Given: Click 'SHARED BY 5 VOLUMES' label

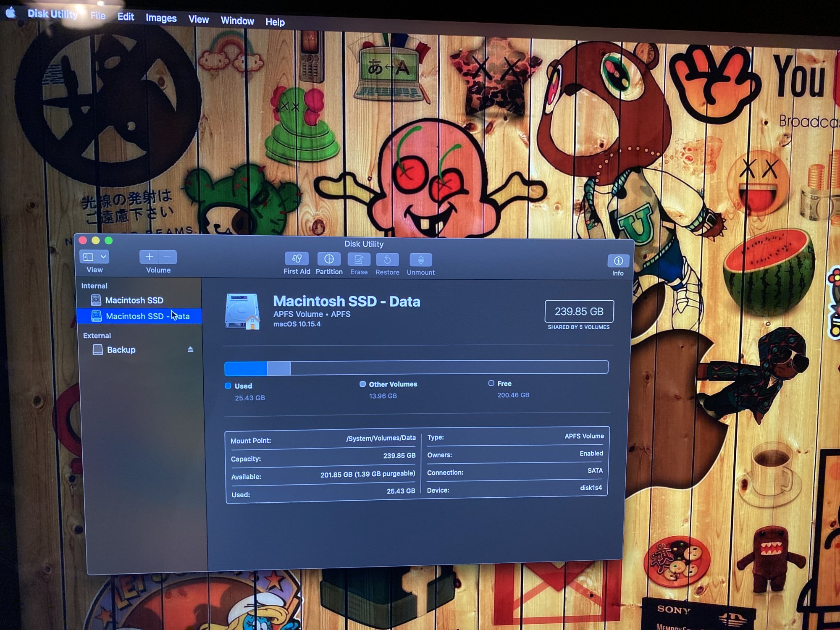Looking at the screenshot, I should pyautogui.click(x=579, y=327).
